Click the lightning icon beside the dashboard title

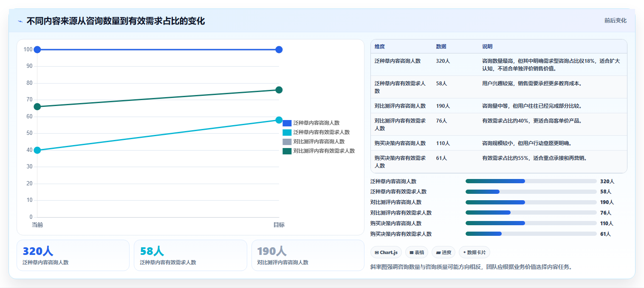[x=20, y=21]
